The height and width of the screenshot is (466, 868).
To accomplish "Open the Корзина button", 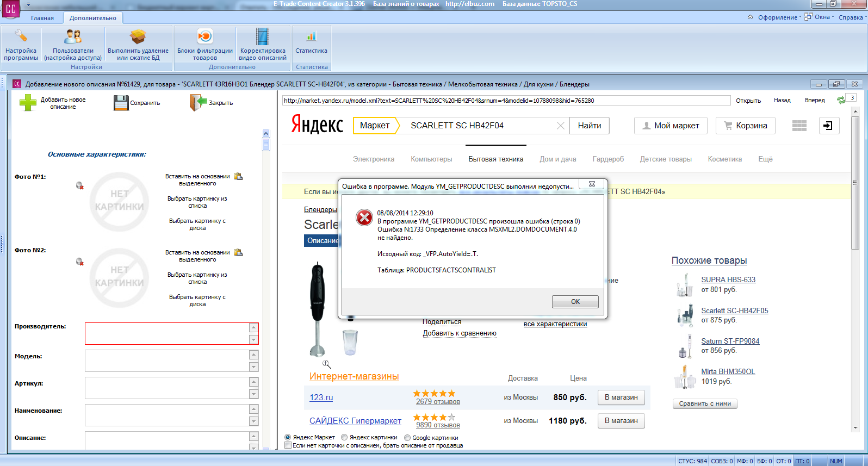I will point(746,126).
